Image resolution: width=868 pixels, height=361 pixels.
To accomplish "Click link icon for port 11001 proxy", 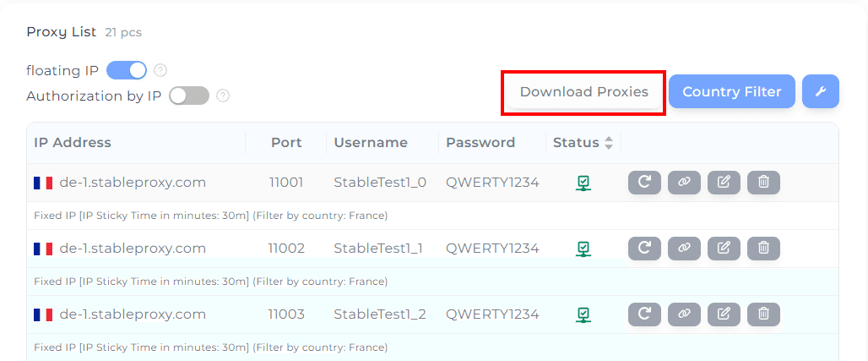I will [684, 183].
